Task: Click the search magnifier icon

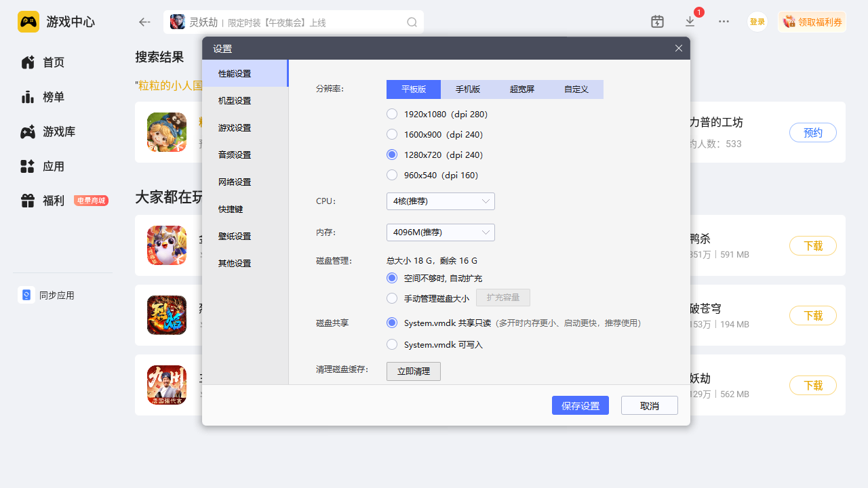Action: pyautogui.click(x=412, y=22)
